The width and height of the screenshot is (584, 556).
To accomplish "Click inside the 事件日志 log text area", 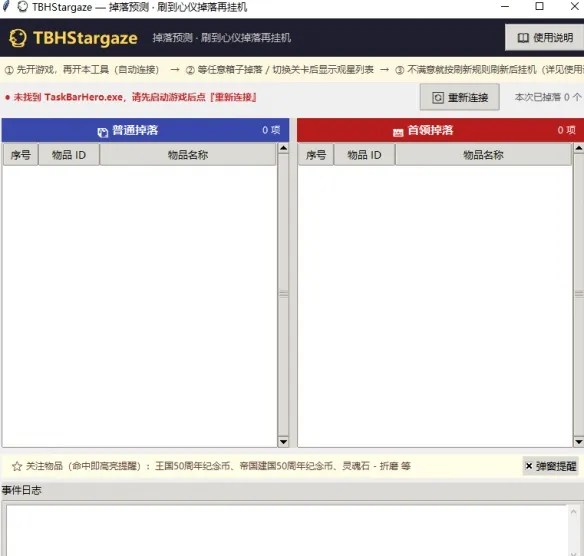I will [x=287, y=530].
